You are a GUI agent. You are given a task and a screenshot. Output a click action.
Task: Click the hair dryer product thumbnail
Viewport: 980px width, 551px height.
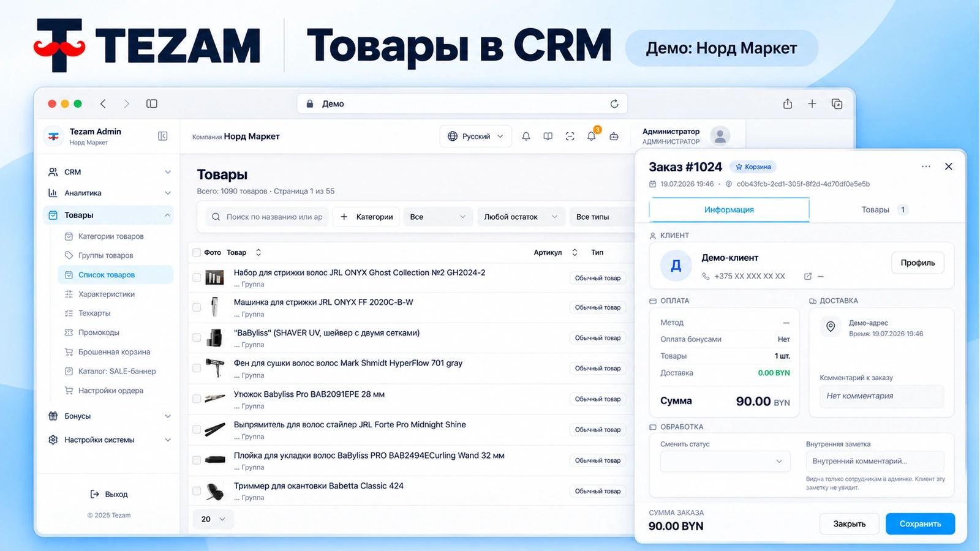(x=214, y=368)
